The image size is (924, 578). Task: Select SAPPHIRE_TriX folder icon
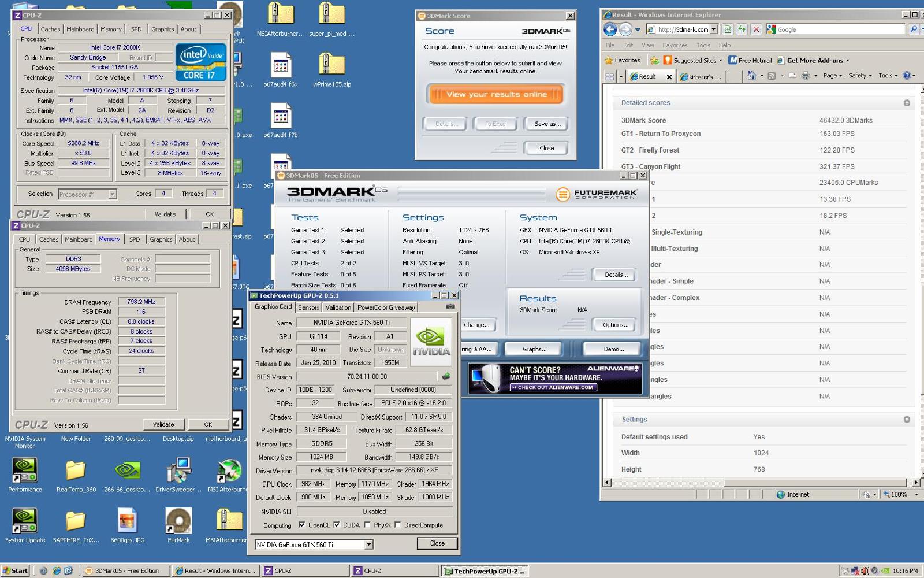click(x=76, y=525)
